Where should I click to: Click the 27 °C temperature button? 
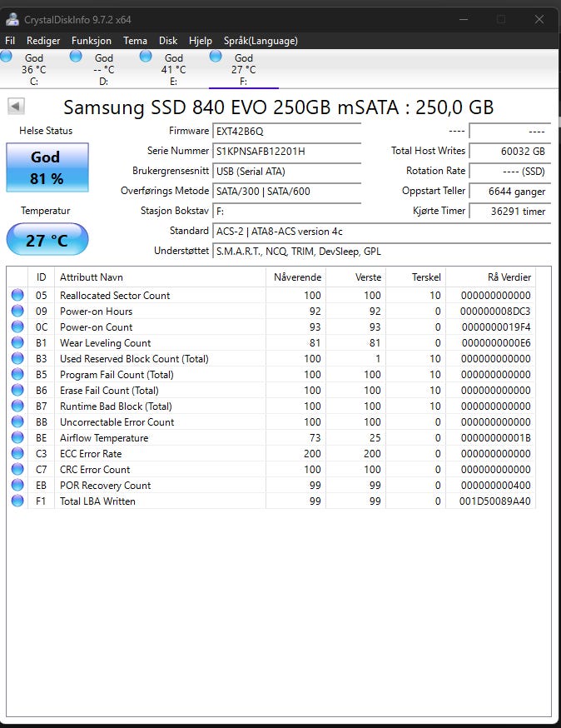(x=47, y=240)
